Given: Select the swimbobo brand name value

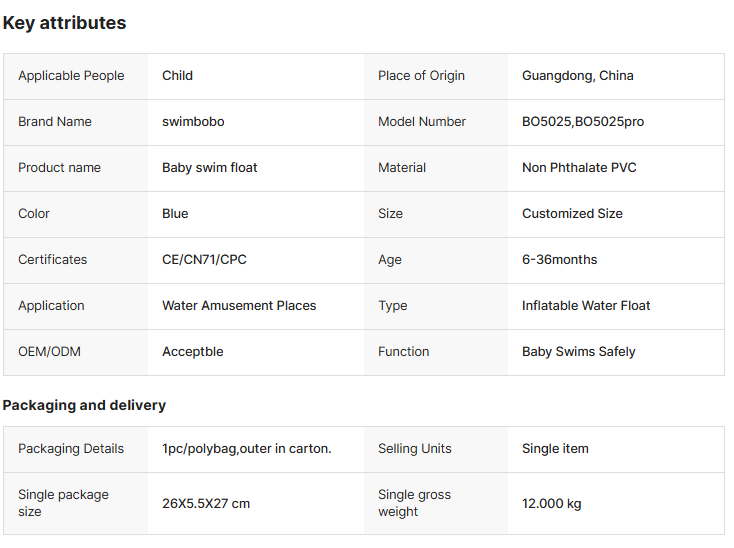Looking at the screenshot, I should 193,122.
